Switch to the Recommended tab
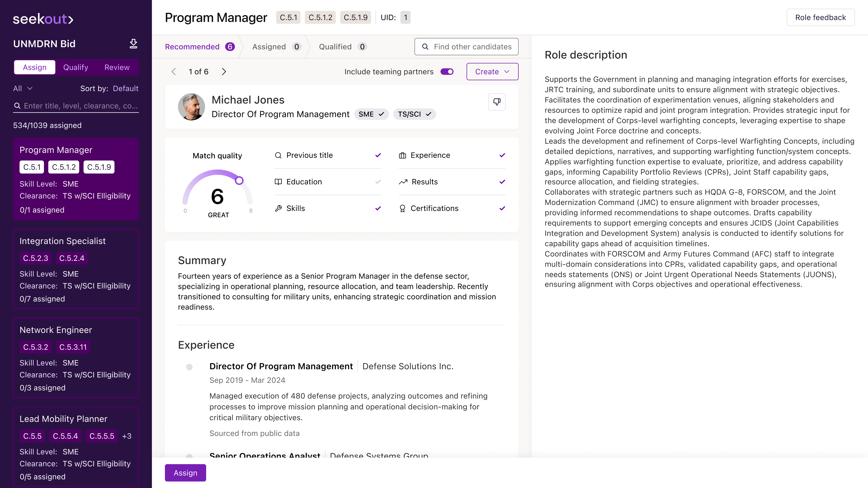The image size is (868, 488). (200, 47)
